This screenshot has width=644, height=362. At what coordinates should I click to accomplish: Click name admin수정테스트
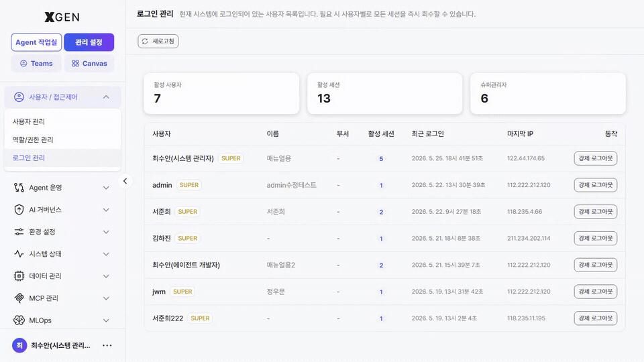point(292,185)
